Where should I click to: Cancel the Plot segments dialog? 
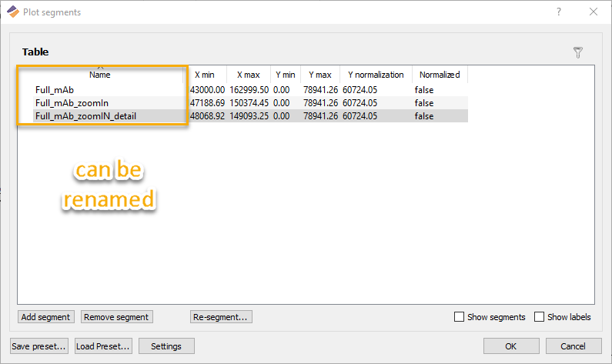point(574,346)
